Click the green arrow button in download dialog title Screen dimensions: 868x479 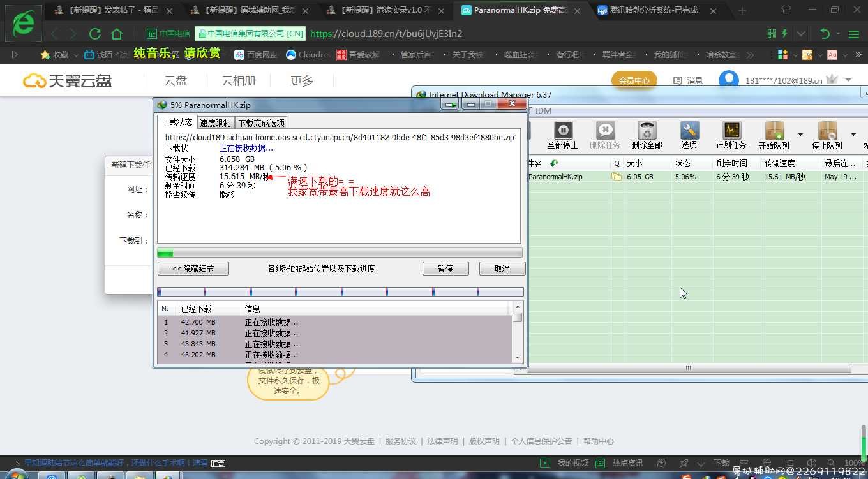click(x=451, y=105)
